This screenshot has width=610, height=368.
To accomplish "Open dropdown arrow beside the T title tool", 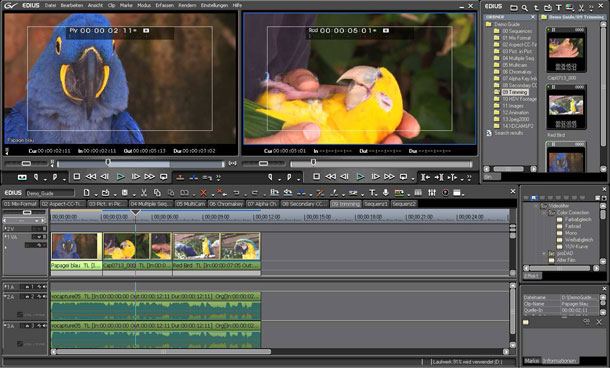I will 378,195.
